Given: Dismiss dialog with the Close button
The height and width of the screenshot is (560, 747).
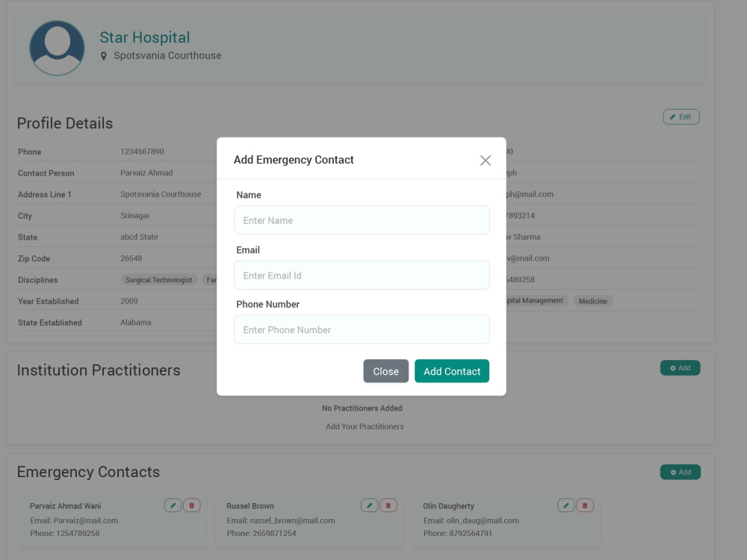Looking at the screenshot, I should [x=386, y=371].
